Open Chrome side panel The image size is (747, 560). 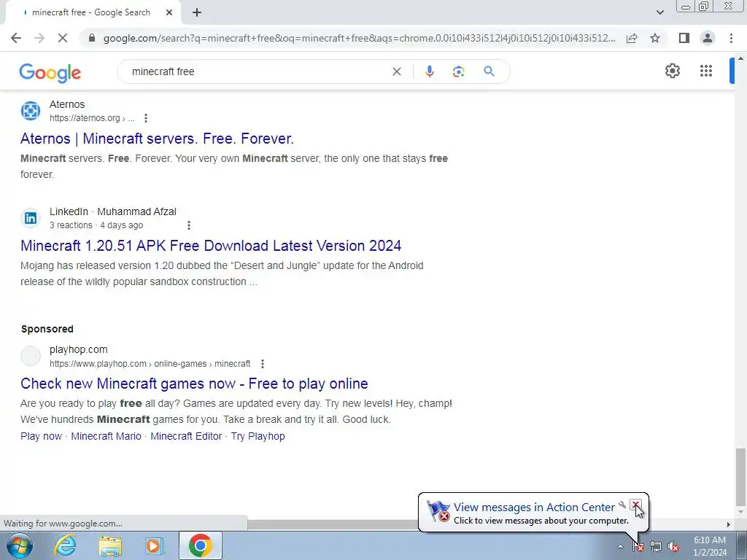point(684,38)
